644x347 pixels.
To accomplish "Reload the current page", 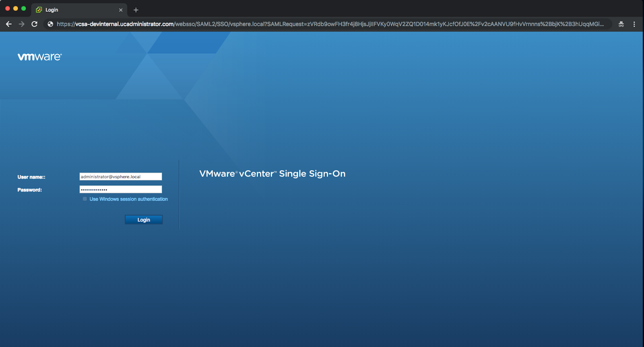I will (x=35, y=24).
